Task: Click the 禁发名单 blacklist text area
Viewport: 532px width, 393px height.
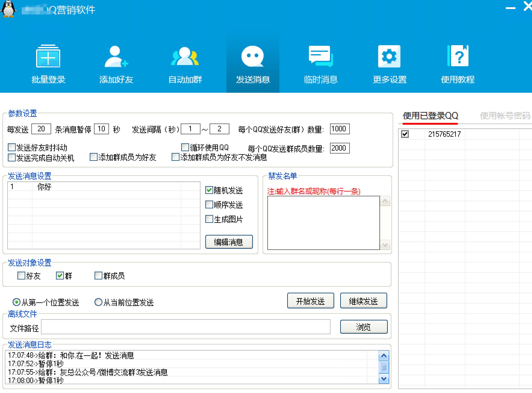Action: click(x=323, y=223)
